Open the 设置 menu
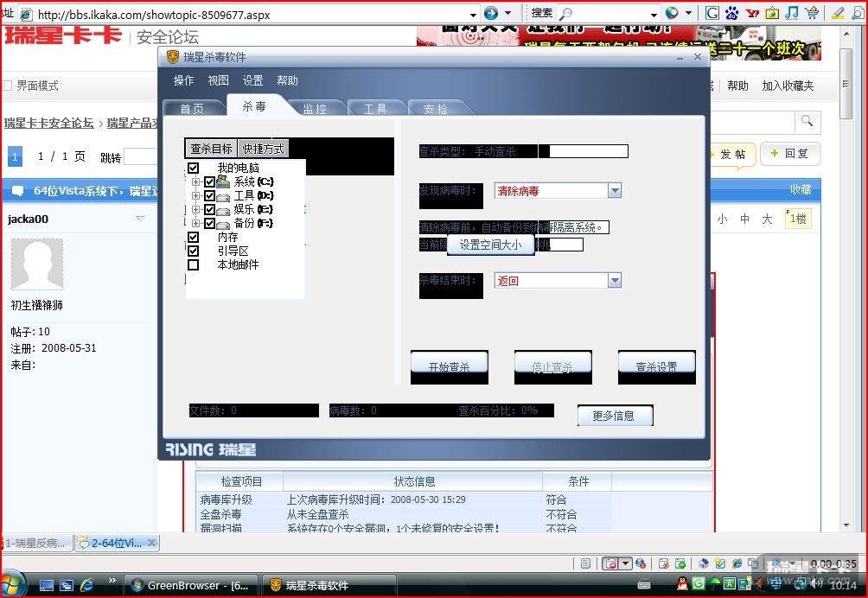The height and width of the screenshot is (598, 868). click(252, 80)
